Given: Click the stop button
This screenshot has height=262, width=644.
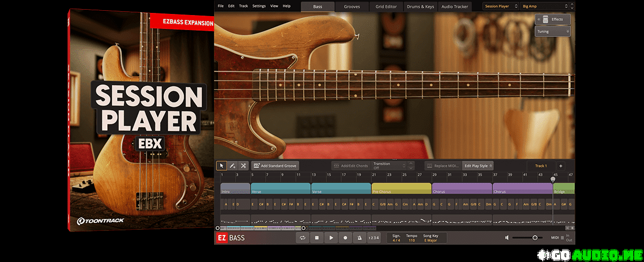Looking at the screenshot, I should (317, 237).
